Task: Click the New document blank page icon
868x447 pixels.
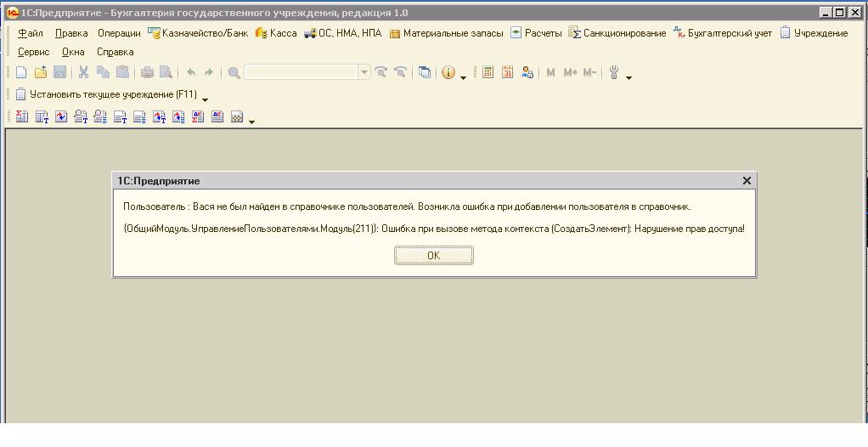Action: pos(21,72)
